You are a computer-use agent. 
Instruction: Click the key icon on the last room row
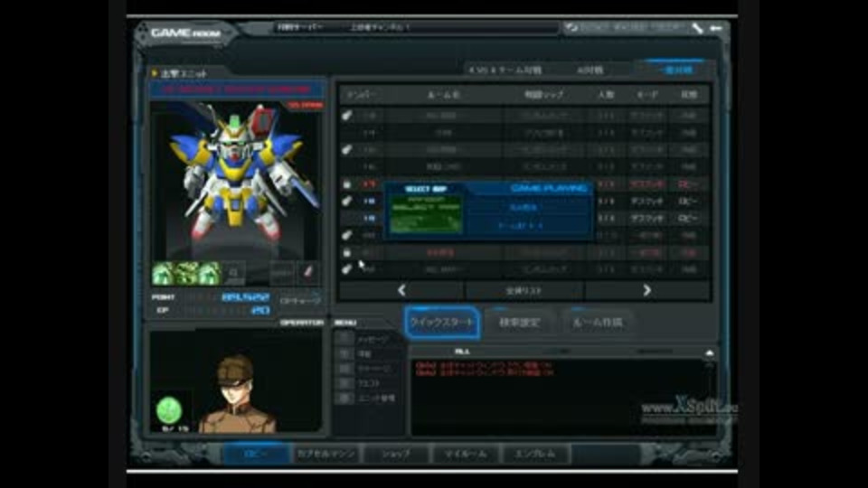346,269
